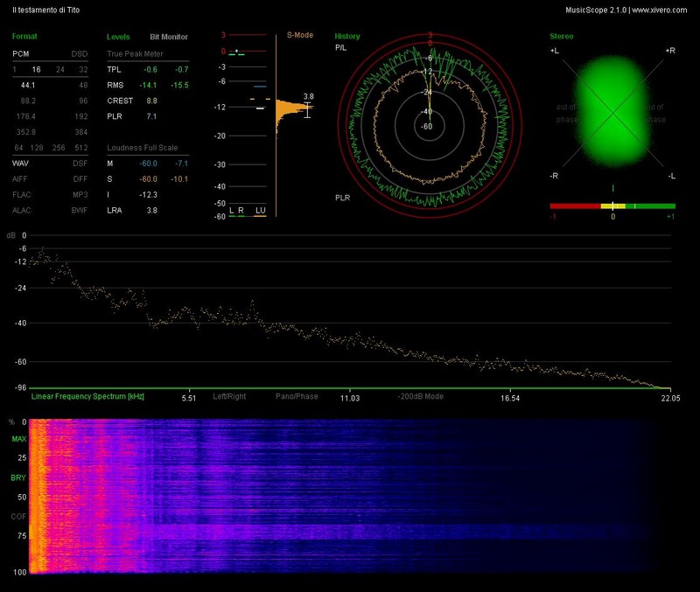This screenshot has height=592, width=700.
Task: Switch to the Levels view
Action: click(x=118, y=37)
